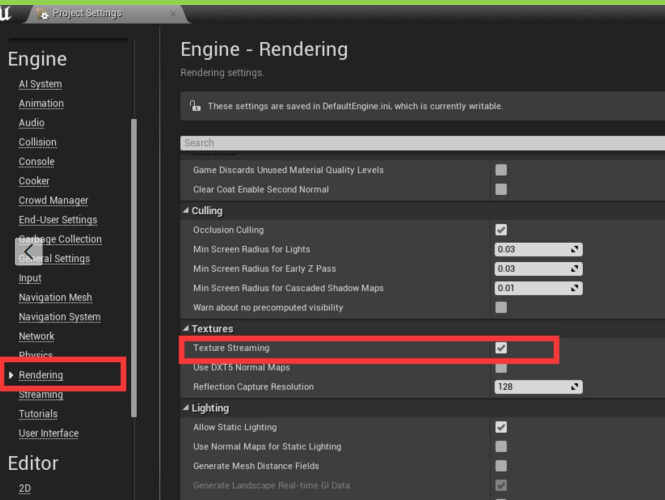This screenshot has height=500, width=665.
Task: Open Navigation Mesh settings
Action: pyautogui.click(x=55, y=297)
